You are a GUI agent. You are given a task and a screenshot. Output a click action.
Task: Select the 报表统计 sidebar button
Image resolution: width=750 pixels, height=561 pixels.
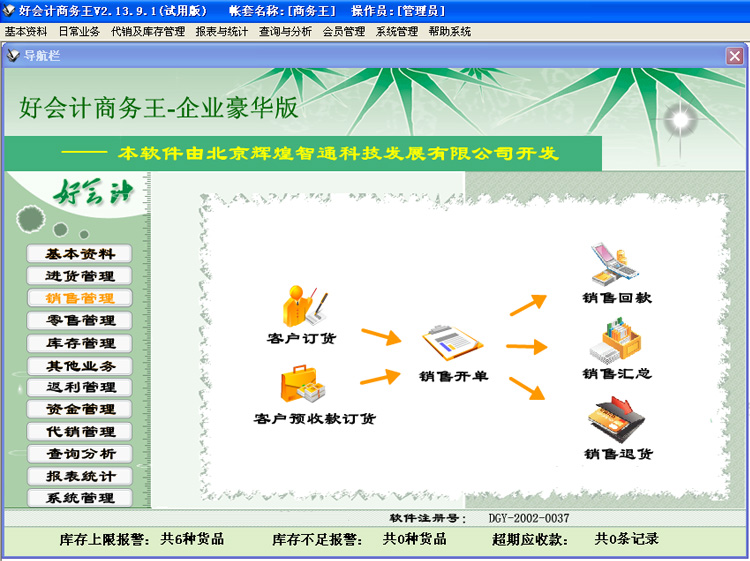click(79, 476)
